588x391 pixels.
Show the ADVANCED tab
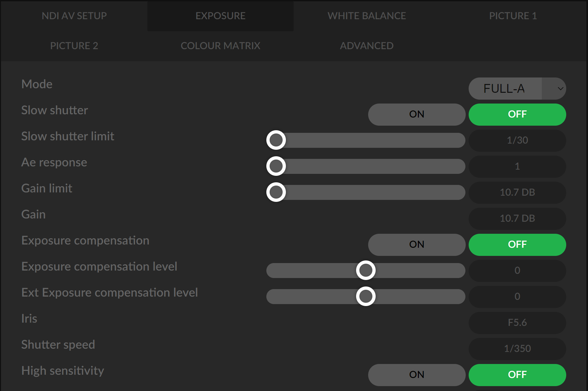367,46
